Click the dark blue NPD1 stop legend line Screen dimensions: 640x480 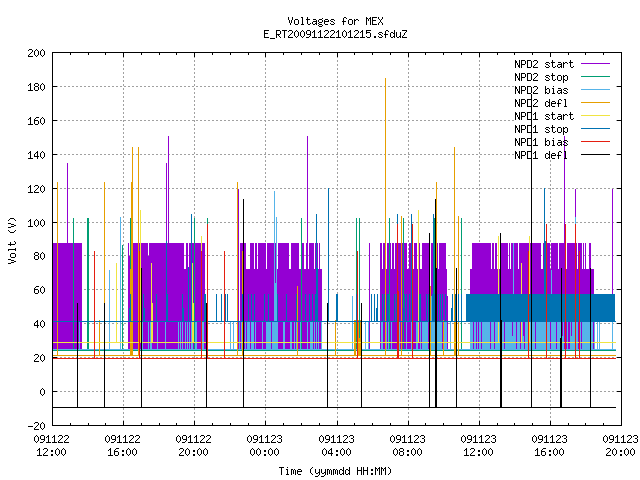(x=596, y=129)
